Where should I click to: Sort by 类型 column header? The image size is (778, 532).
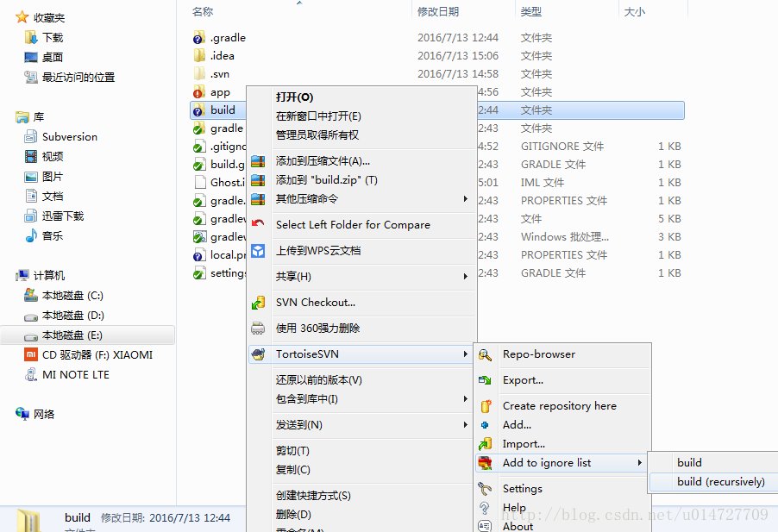coord(531,11)
